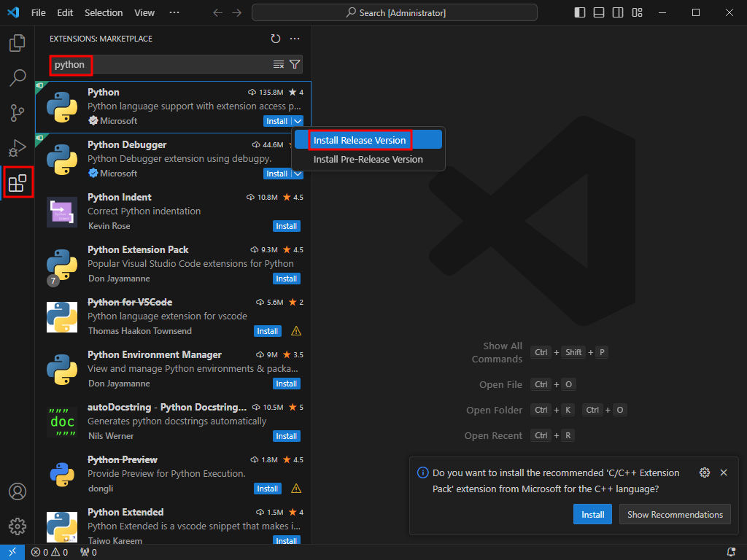Open the Python Extension Pack title
The image size is (747, 560).
tap(138, 249)
